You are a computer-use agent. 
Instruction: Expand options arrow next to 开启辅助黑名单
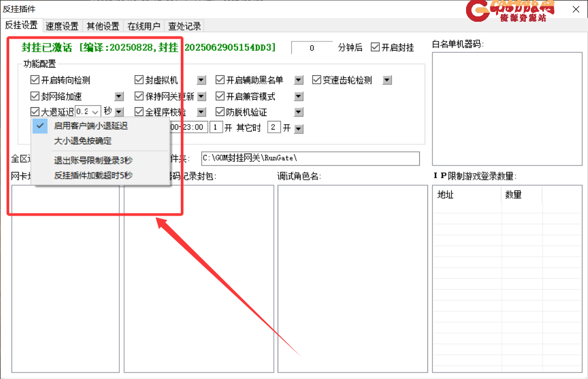click(x=298, y=81)
